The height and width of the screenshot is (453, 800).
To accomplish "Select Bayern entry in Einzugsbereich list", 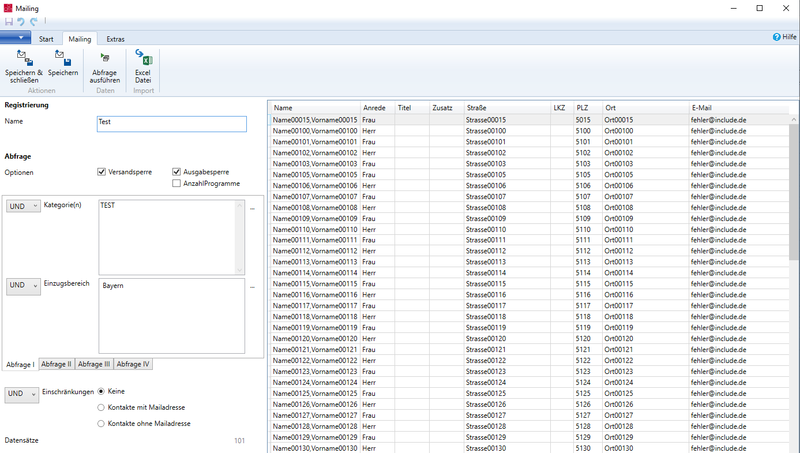I will 113,285.
